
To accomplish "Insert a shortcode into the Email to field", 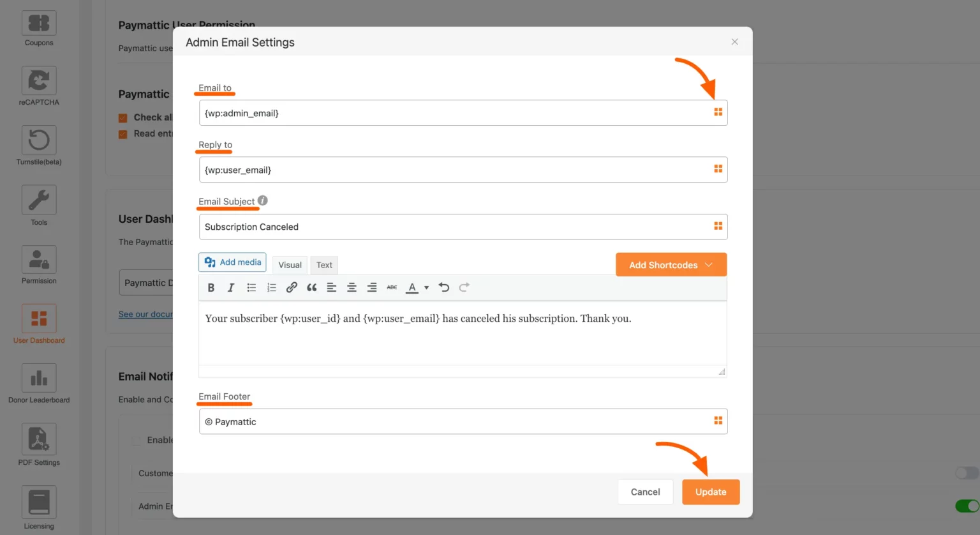I will (x=718, y=112).
